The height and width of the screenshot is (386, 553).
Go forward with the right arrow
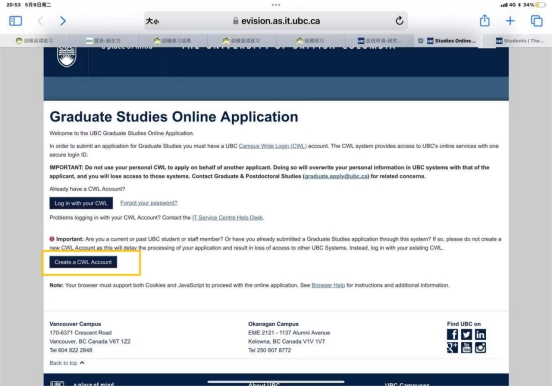pos(63,21)
